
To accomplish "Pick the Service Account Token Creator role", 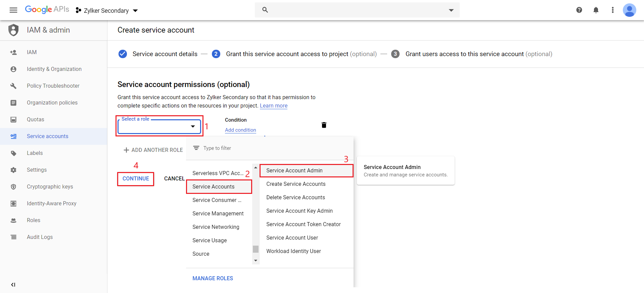I will coord(303,224).
